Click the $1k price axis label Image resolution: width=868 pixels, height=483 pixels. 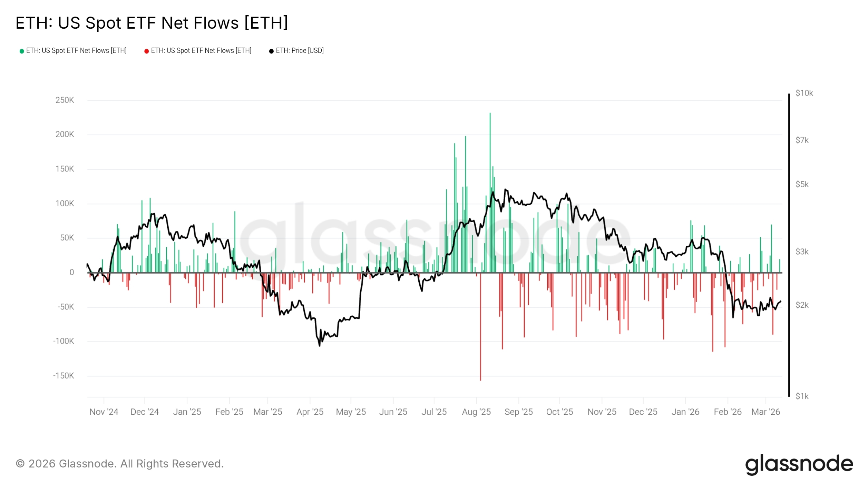pyautogui.click(x=802, y=396)
